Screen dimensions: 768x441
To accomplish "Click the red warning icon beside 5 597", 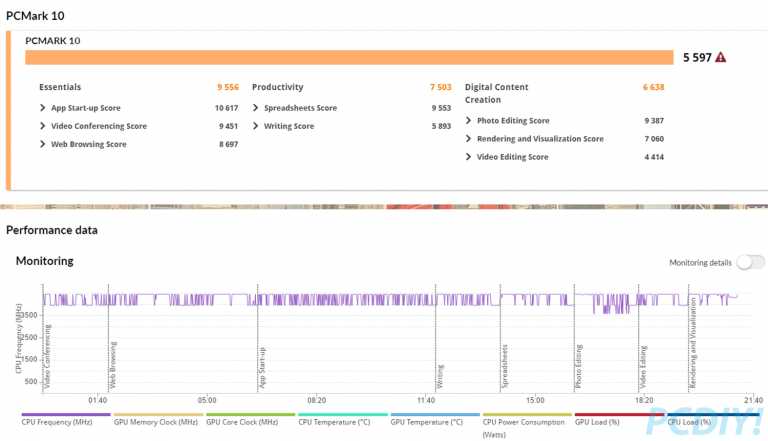I will pyautogui.click(x=720, y=57).
